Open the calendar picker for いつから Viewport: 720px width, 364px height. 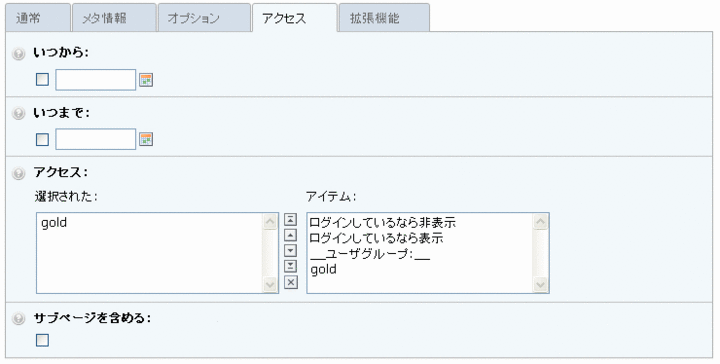146,80
